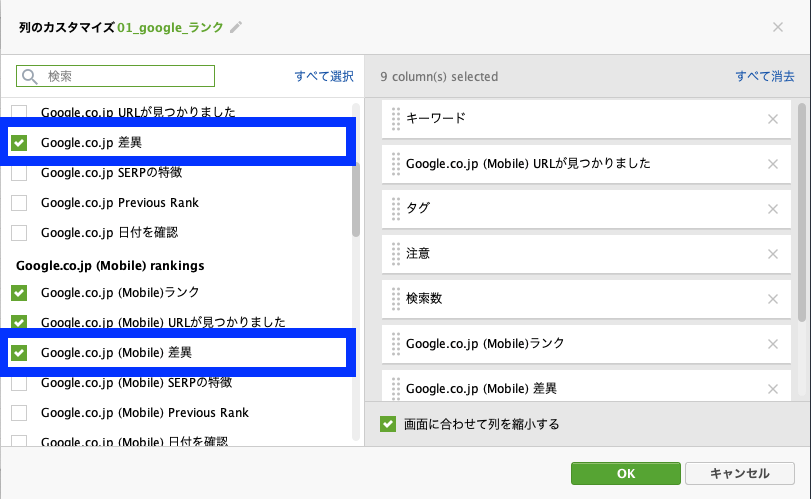The height and width of the screenshot is (499, 811).
Task: Remove Google.co.jp (Mobile)ランク from selected
Action: click(x=773, y=344)
